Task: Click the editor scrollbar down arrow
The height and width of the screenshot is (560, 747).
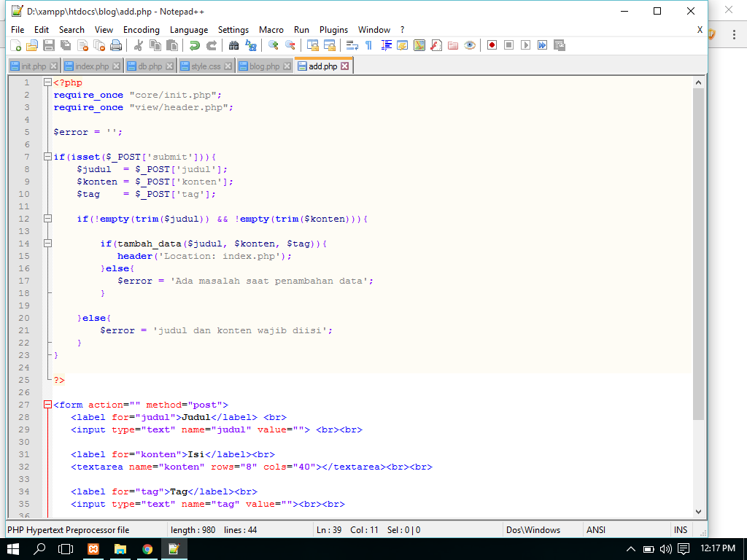Action: click(x=698, y=512)
